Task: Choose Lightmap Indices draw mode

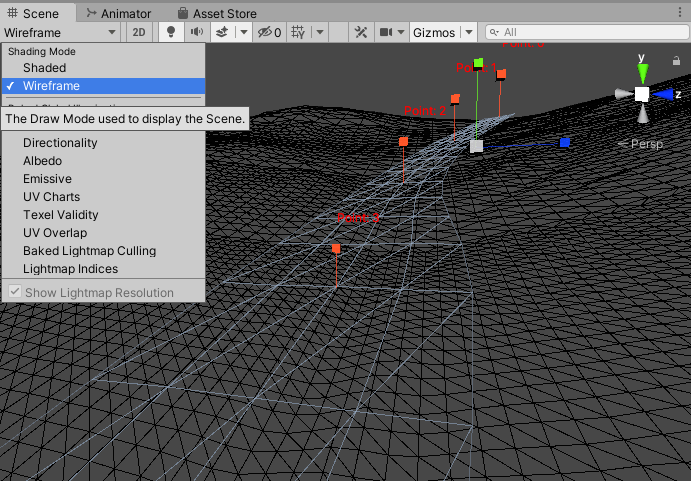Action: click(104, 269)
